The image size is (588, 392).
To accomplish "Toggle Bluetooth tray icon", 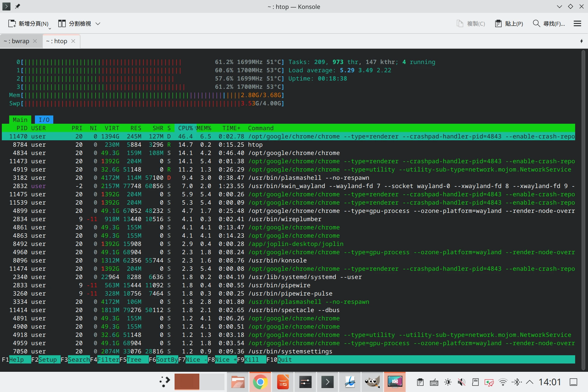I will 517,382.
